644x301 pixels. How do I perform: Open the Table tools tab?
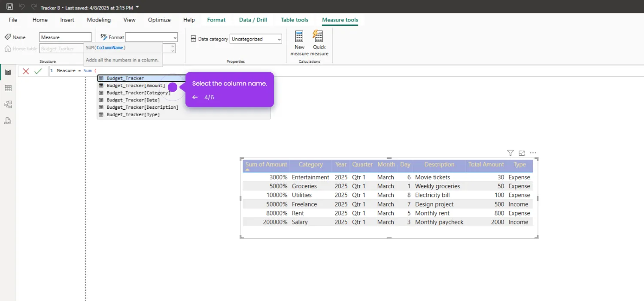295,20
